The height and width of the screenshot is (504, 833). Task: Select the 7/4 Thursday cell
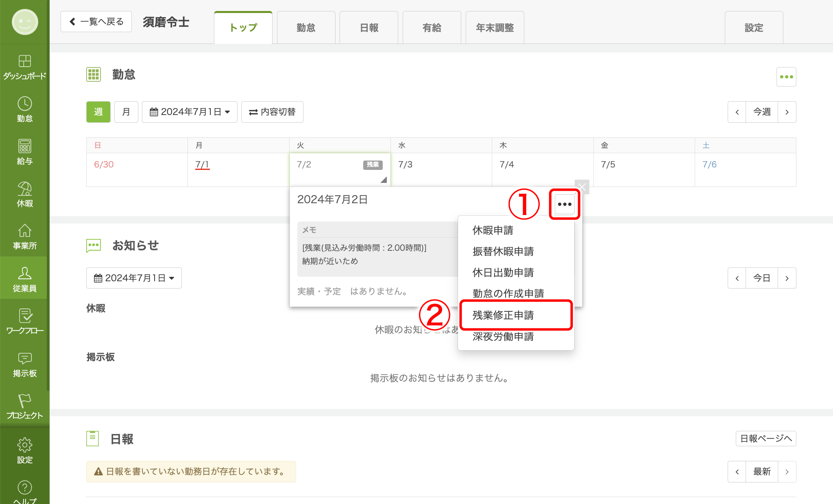tap(543, 170)
